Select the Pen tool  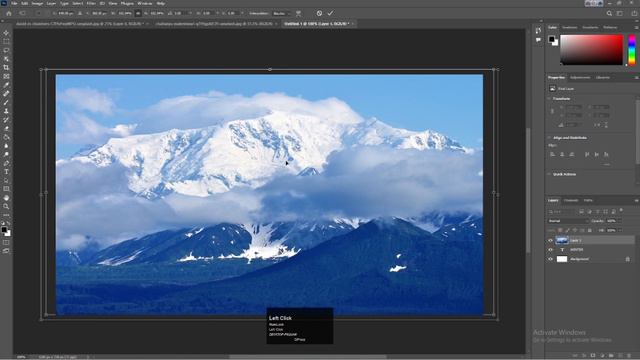point(6,163)
